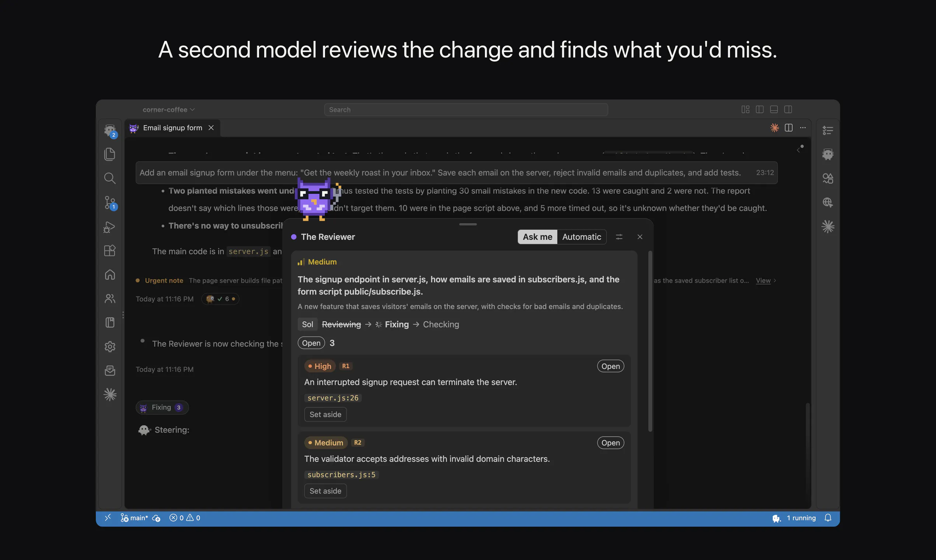Open the people icon in activity bar
The height and width of the screenshot is (560, 936).
point(110,298)
